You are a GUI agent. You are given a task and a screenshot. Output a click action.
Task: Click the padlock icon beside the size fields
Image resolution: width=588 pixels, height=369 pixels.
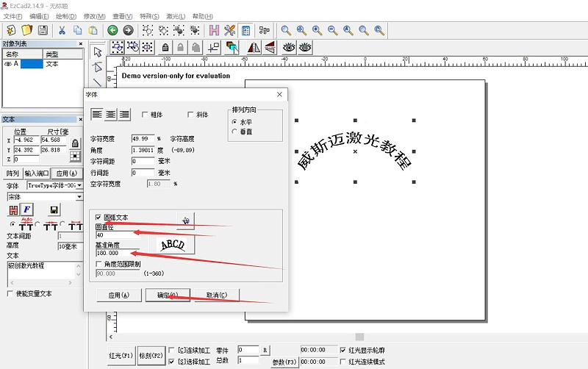pyautogui.click(x=74, y=143)
